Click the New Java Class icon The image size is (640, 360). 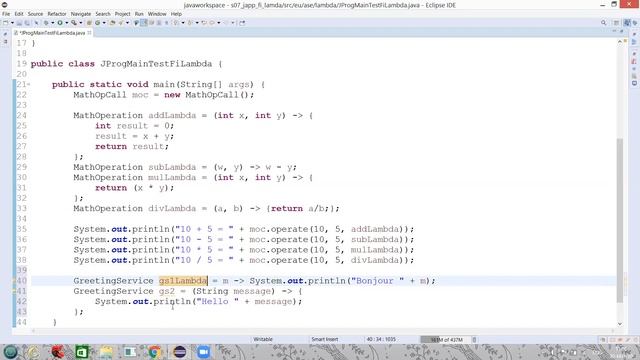pyautogui.click(x=98, y=23)
